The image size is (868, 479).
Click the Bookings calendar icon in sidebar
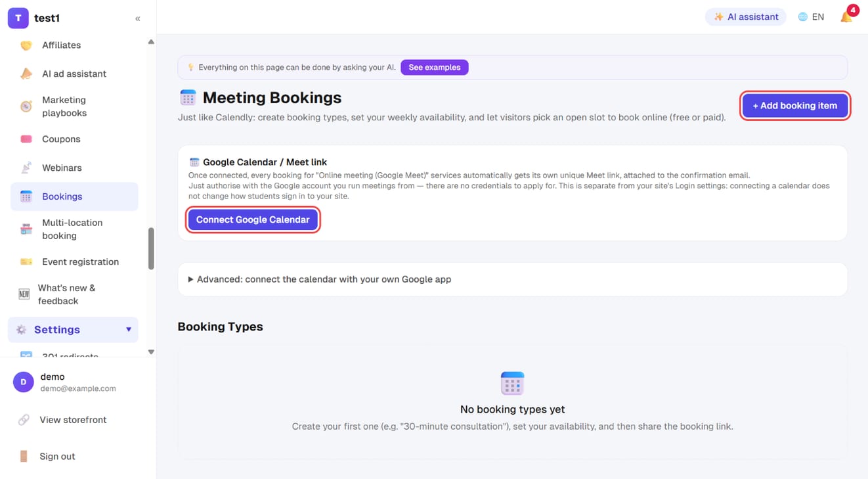[x=26, y=196]
